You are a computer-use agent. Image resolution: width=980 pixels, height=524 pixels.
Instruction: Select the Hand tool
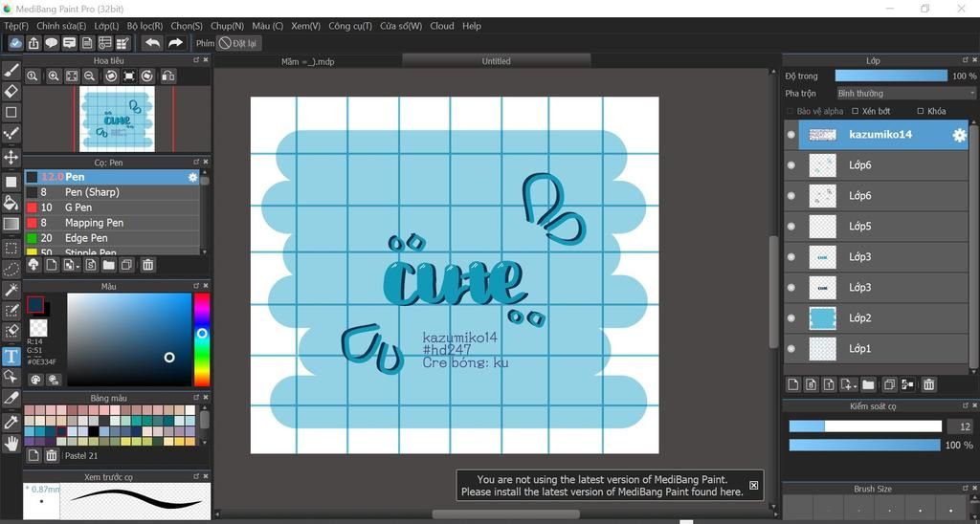[x=11, y=444]
